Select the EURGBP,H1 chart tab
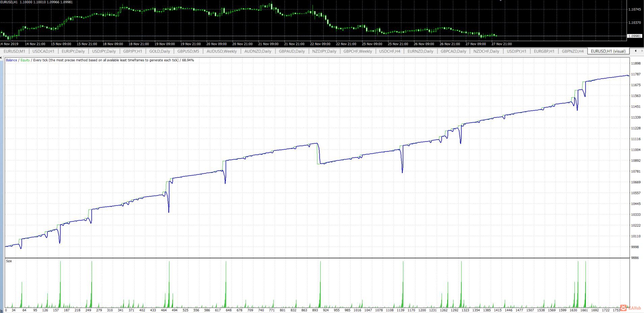This screenshot has width=644, height=313. click(544, 51)
